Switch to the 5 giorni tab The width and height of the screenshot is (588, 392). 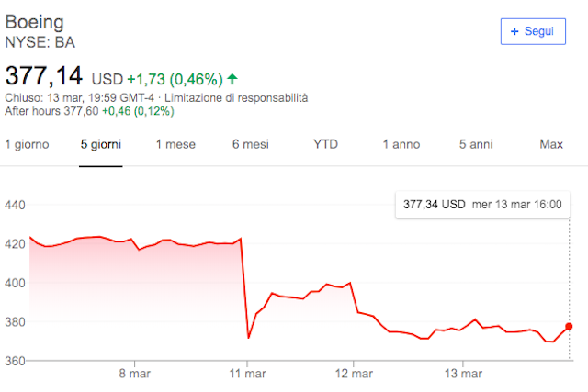(100, 144)
